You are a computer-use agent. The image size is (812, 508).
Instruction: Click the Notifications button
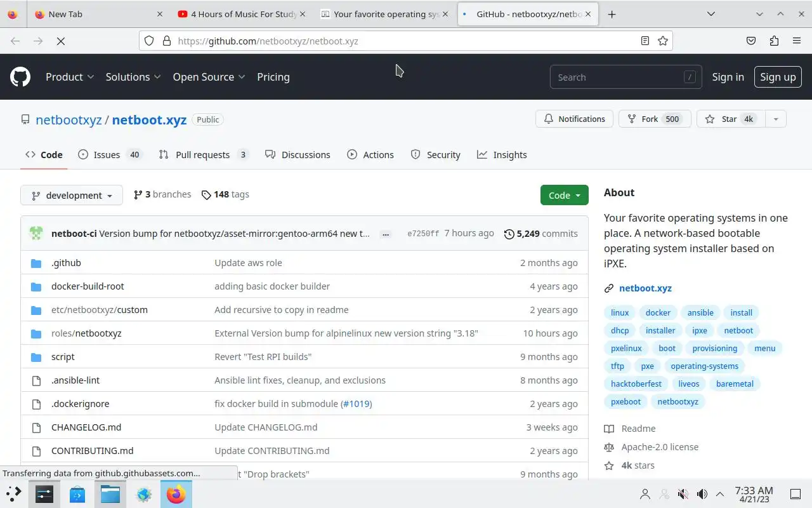pyautogui.click(x=575, y=119)
